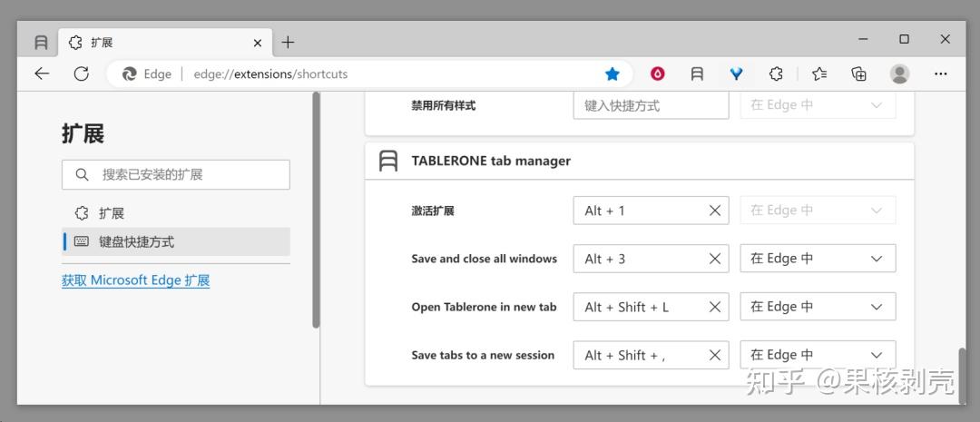Close the 扩展 tab
This screenshot has height=422, width=980.
258,44
